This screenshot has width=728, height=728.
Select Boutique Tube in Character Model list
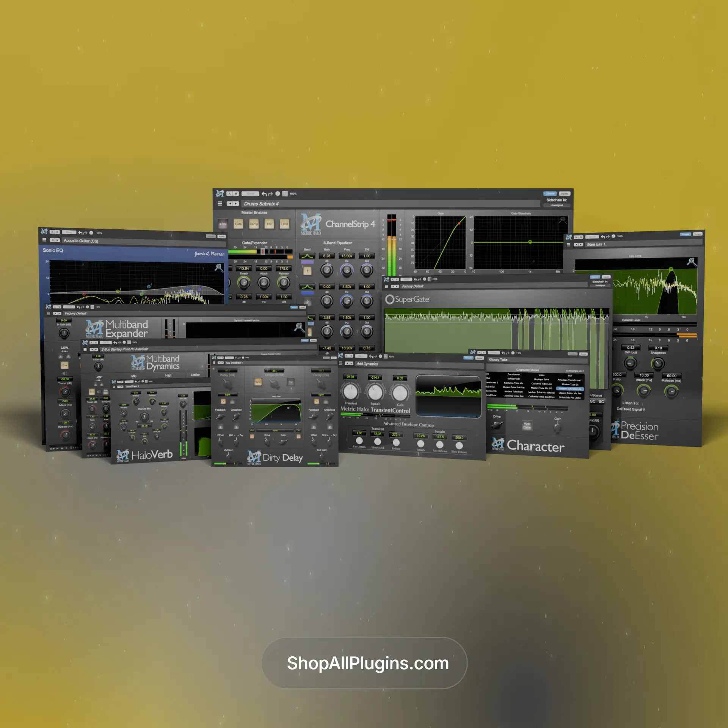541,380
